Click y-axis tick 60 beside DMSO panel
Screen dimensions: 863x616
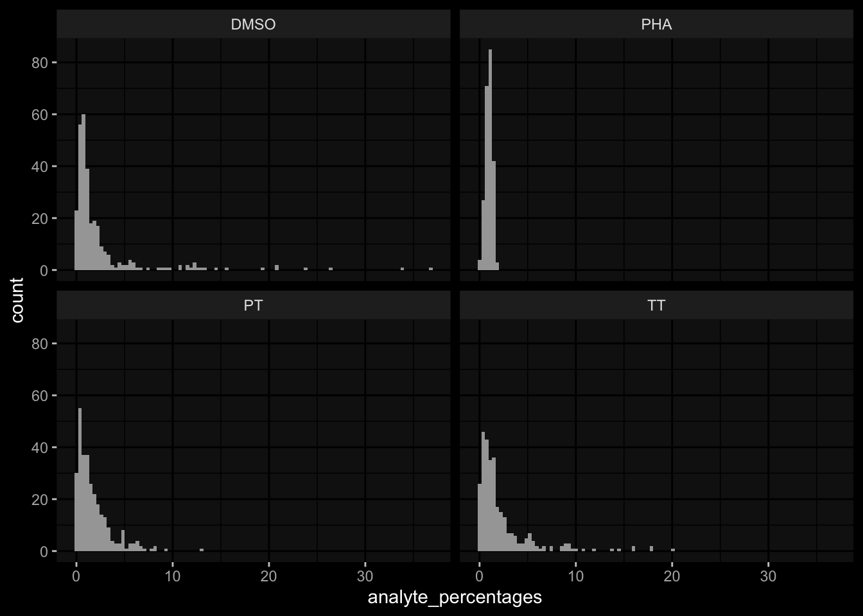tap(40, 114)
